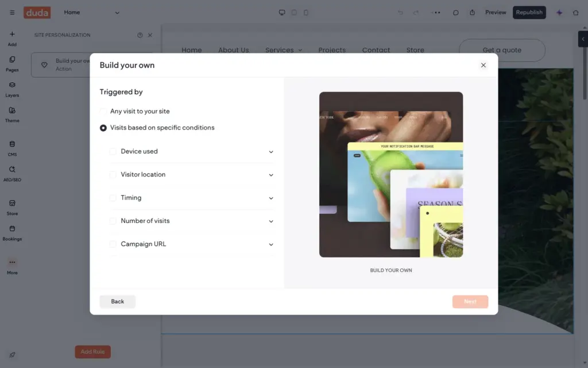Select the Build your own Action rule card
Image resolution: width=588 pixels, height=368 pixels.
point(61,65)
